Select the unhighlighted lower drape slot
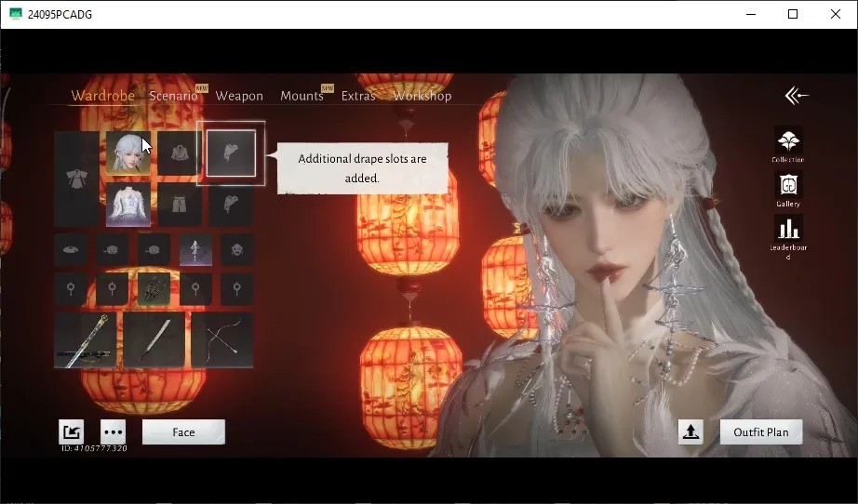858x504 pixels. coord(231,205)
